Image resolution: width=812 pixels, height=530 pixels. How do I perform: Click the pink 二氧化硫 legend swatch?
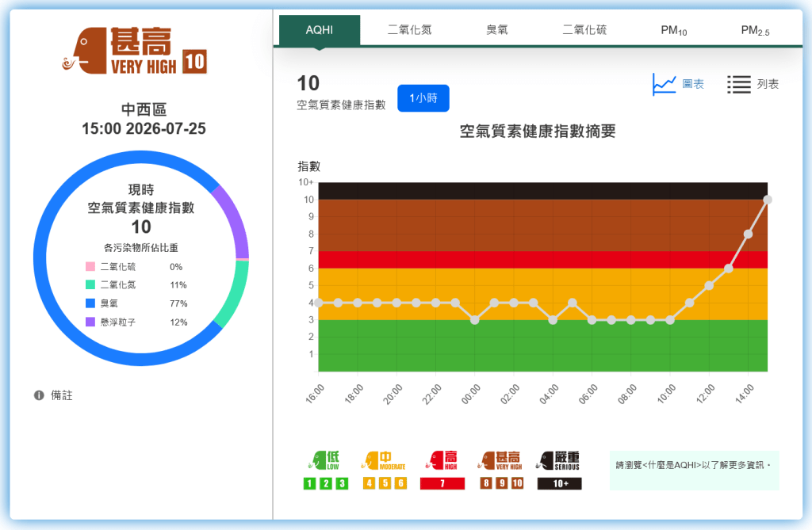[x=90, y=266]
